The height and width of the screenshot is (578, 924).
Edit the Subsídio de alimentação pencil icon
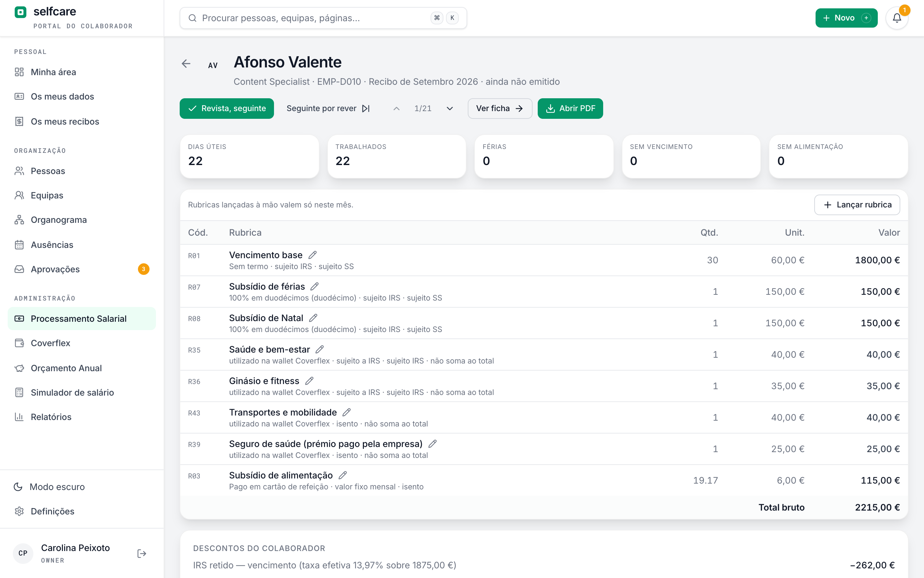pyautogui.click(x=343, y=475)
